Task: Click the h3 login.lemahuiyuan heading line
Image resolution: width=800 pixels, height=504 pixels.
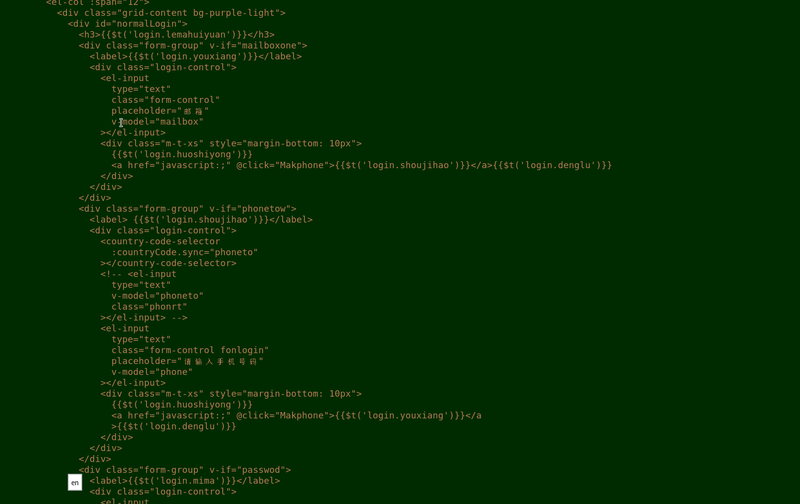Action: click(177, 35)
